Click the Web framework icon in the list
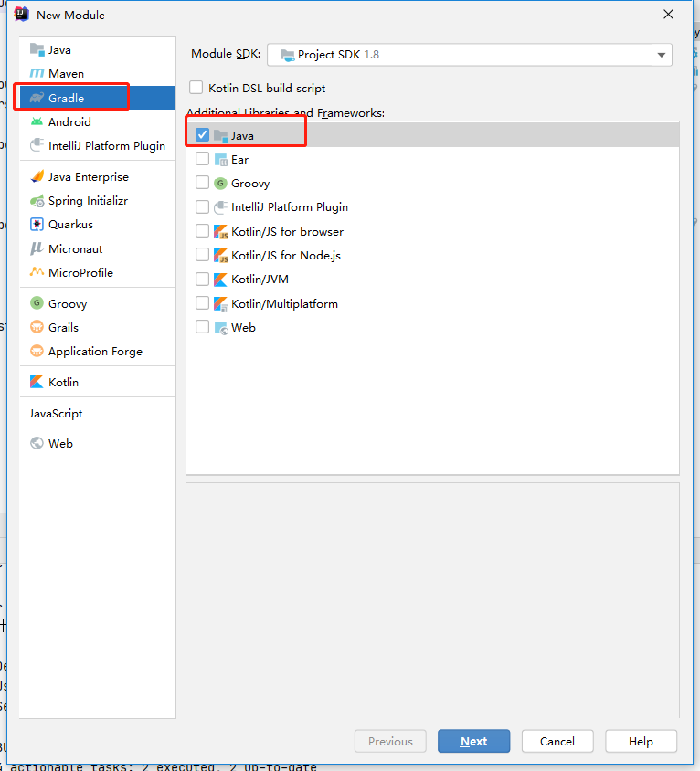700x771 pixels. pos(221,328)
